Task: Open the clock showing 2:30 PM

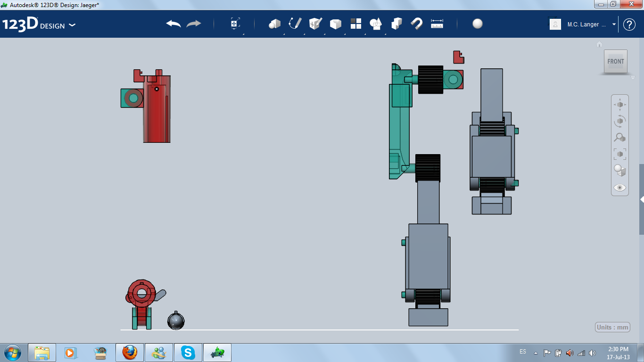Action: 619,353
